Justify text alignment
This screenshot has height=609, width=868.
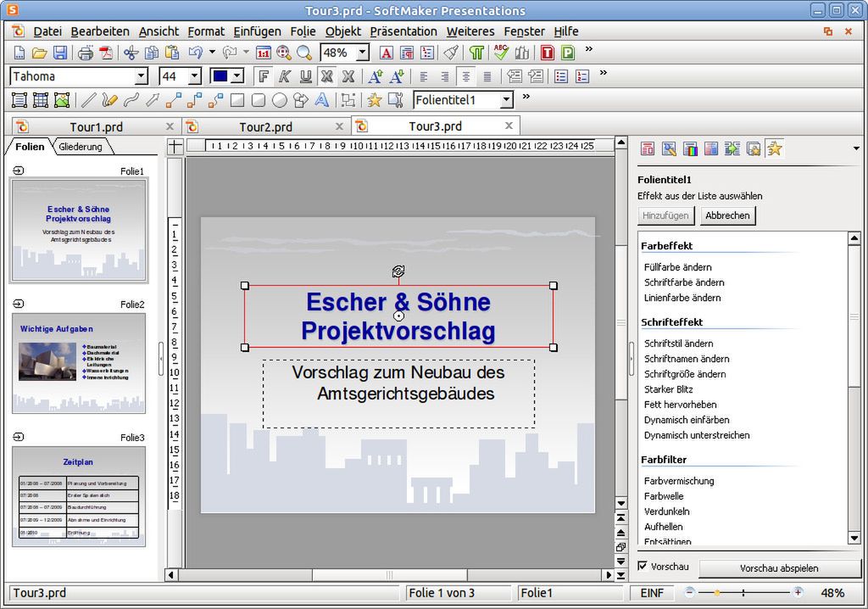coord(487,76)
